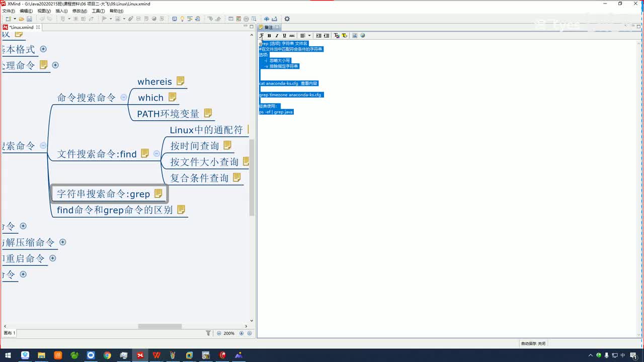Zoom in with the plus button
The image size is (644, 362).
[242, 333]
